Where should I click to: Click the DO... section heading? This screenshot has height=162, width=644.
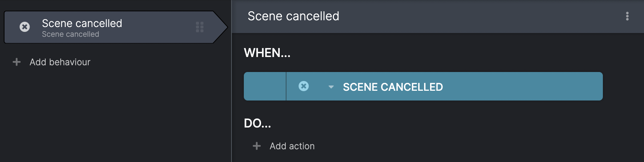pyautogui.click(x=257, y=123)
